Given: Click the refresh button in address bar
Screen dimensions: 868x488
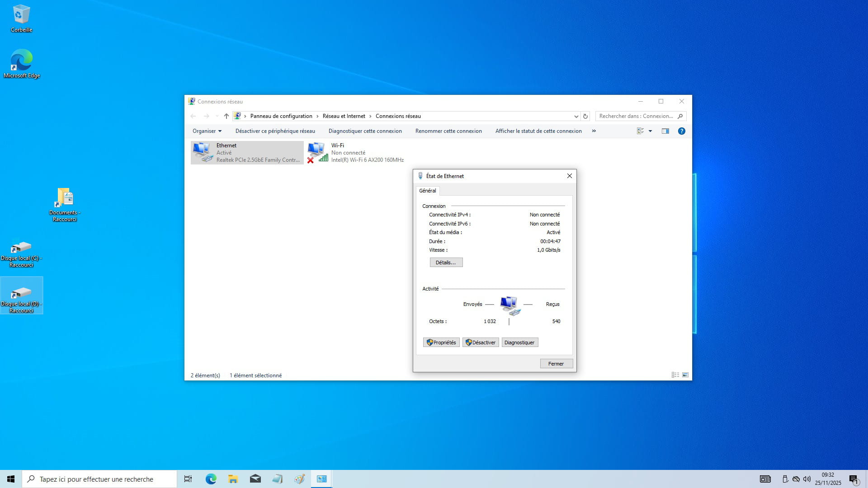Looking at the screenshot, I should pos(585,116).
